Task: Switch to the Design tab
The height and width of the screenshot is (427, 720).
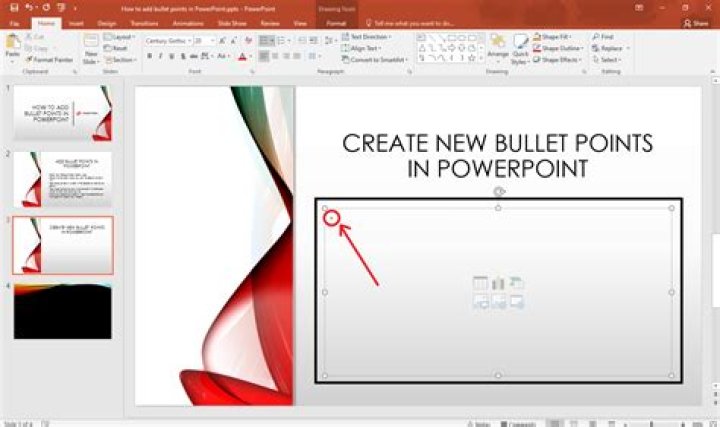Action: pos(107,23)
